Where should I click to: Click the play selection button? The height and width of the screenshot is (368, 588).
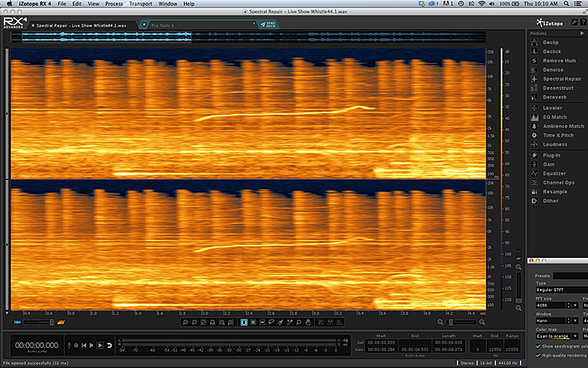(x=100, y=345)
